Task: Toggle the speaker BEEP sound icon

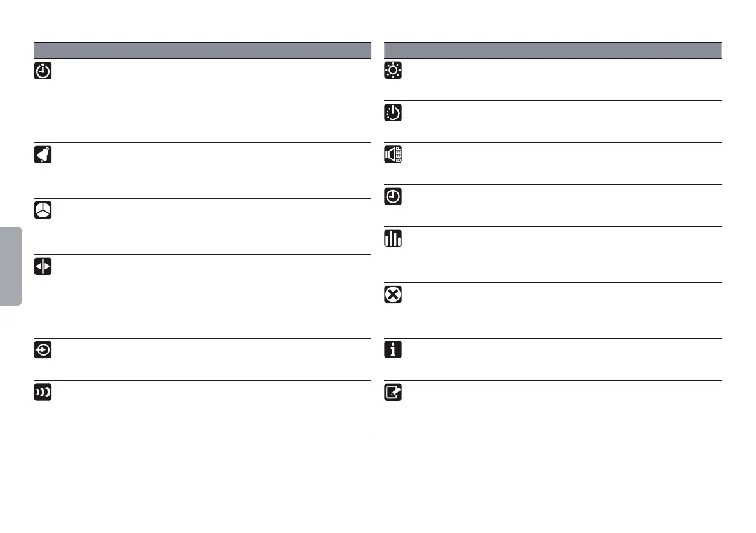Action: point(394,155)
